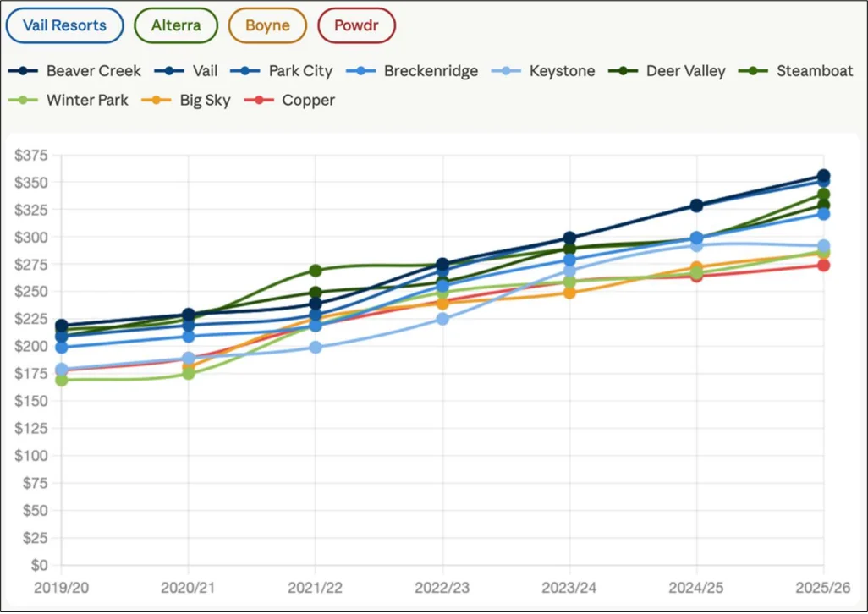Click the 2021/22 x-axis label
This screenshot has width=868, height=614.
tap(316, 588)
